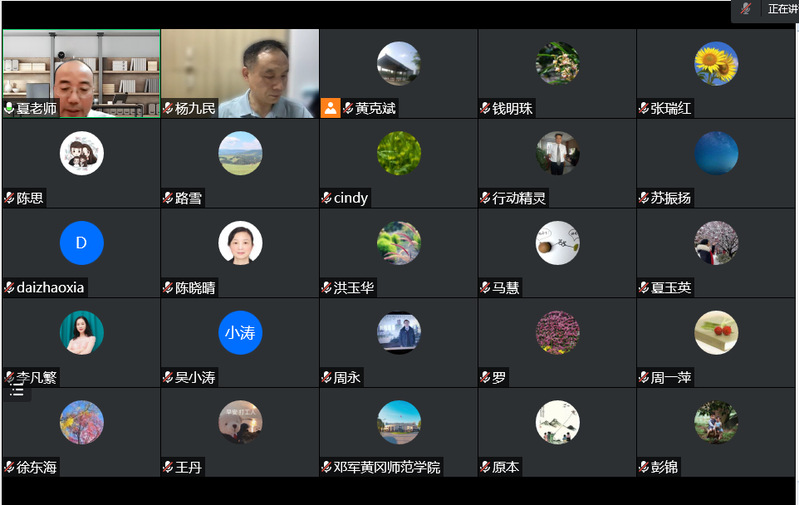Click the muted microphone icon beside 黄克斌
Image resolution: width=799 pixels, height=505 pixels.
point(348,108)
